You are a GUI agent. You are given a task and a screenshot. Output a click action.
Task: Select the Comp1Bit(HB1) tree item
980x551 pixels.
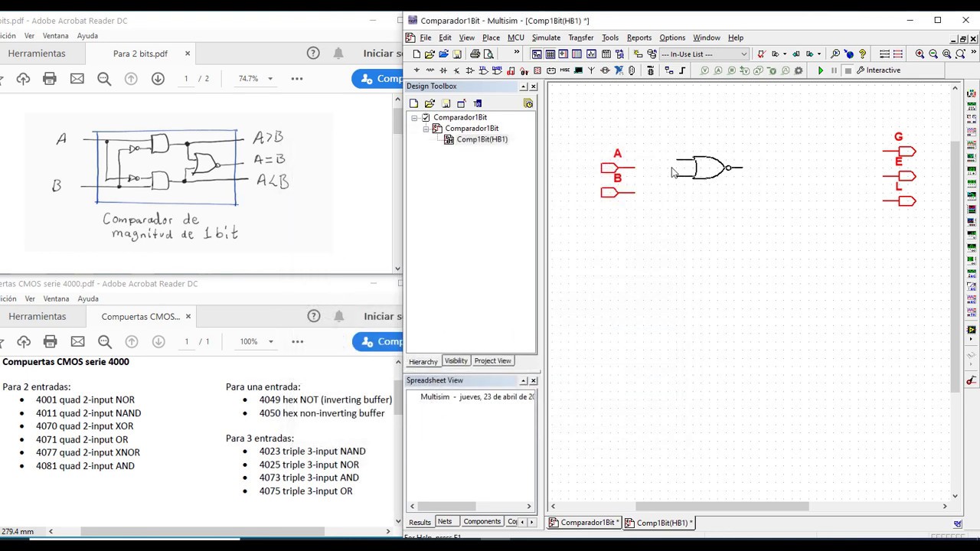coord(482,139)
